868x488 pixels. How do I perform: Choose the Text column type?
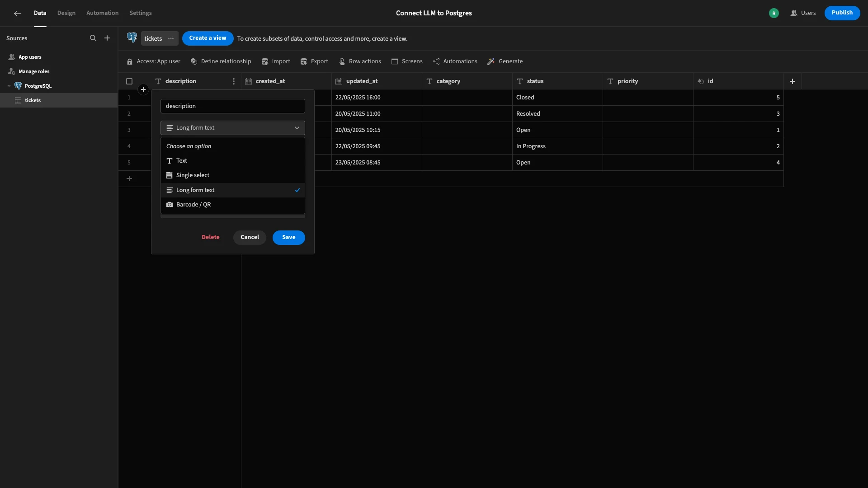coord(233,161)
